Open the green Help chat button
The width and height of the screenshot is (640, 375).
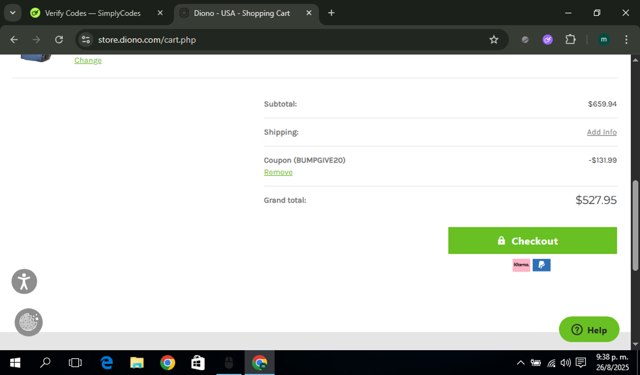(x=589, y=330)
